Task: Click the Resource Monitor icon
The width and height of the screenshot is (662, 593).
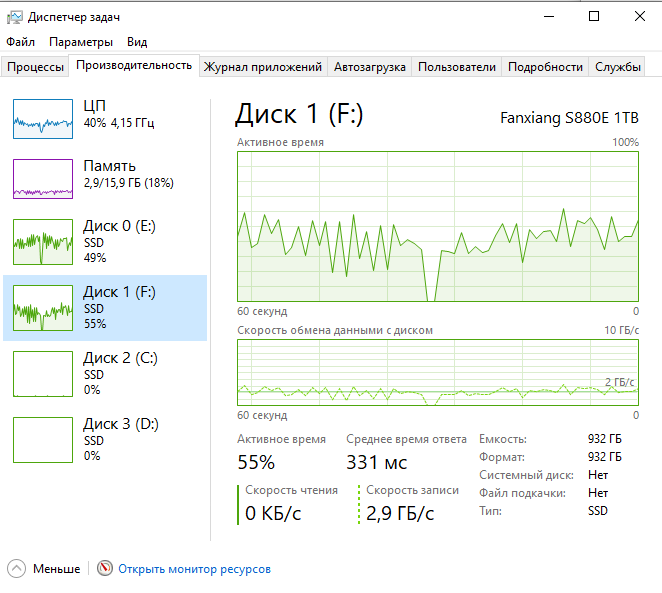Action: coord(105,568)
